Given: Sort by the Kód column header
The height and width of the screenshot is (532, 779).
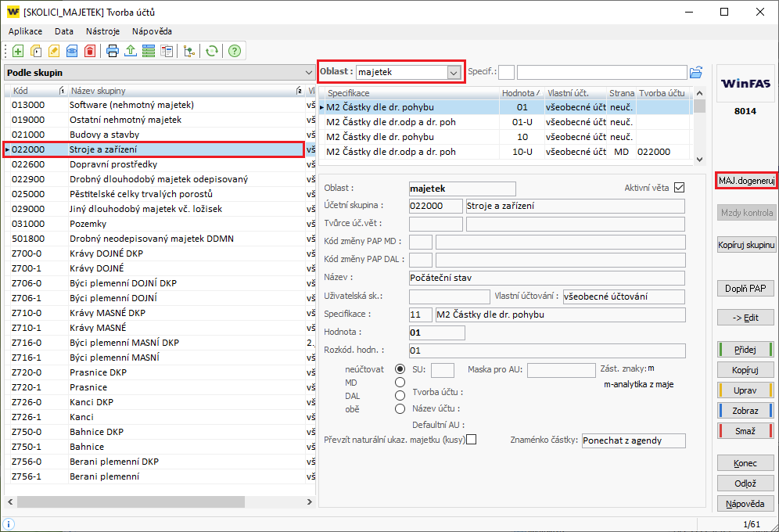Looking at the screenshot, I should [x=38, y=91].
